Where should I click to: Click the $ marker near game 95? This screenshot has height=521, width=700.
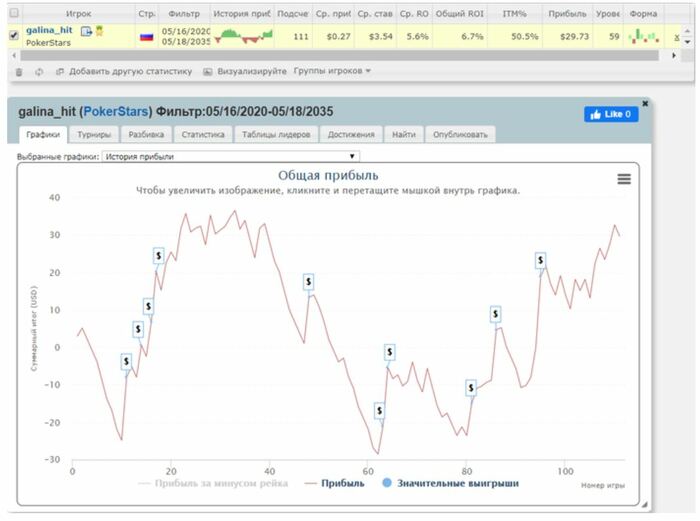pyautogui.click(x=540, y=260)
